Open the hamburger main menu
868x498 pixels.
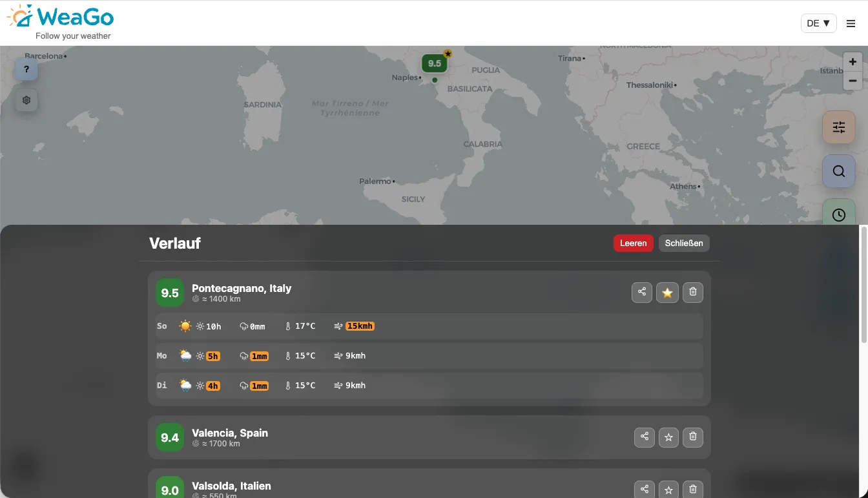coord(851,24)
